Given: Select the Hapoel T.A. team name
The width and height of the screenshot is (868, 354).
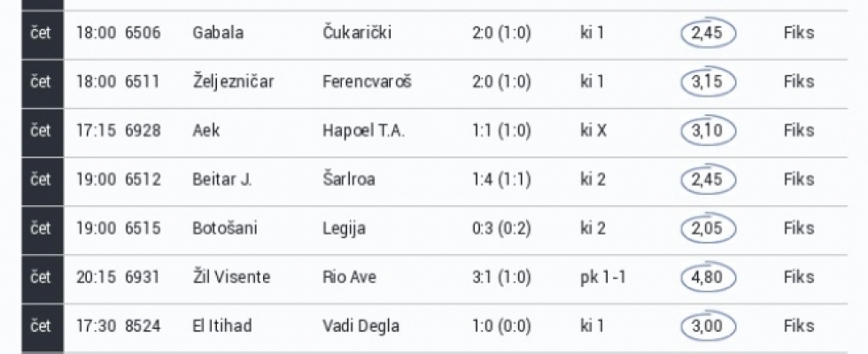Looking at the screenshot, I should (x=363, y=131).
